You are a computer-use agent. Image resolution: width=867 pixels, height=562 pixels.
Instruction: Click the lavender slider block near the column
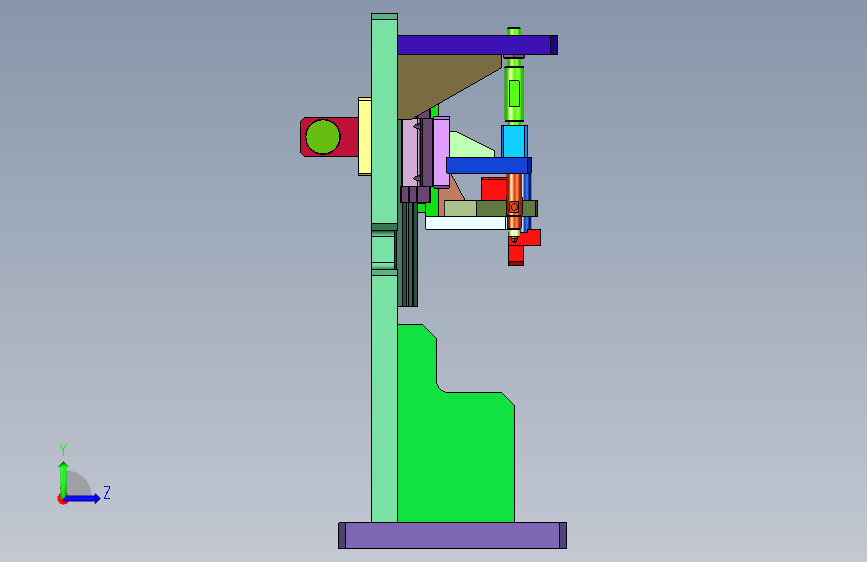tap(441, 152)
